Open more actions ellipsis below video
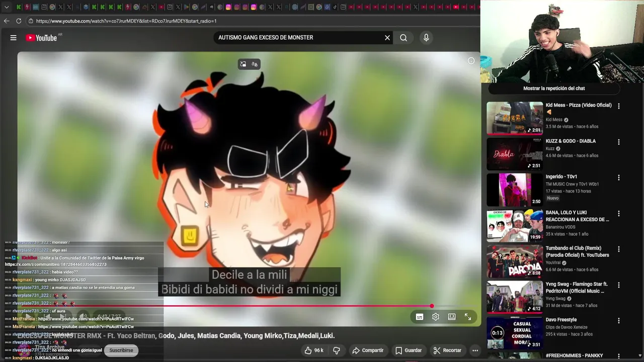Viewport: 644px width, 362px height. (x=475, y=350)
